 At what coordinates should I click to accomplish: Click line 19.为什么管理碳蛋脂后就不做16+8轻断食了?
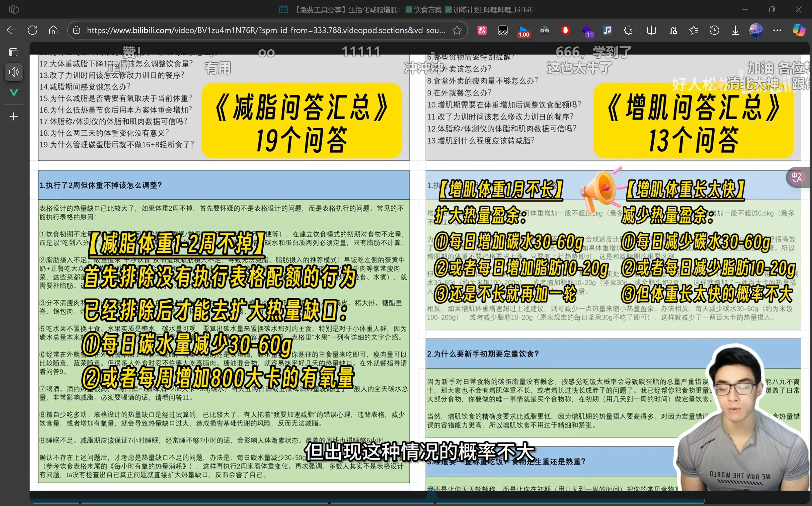point(117,144)
